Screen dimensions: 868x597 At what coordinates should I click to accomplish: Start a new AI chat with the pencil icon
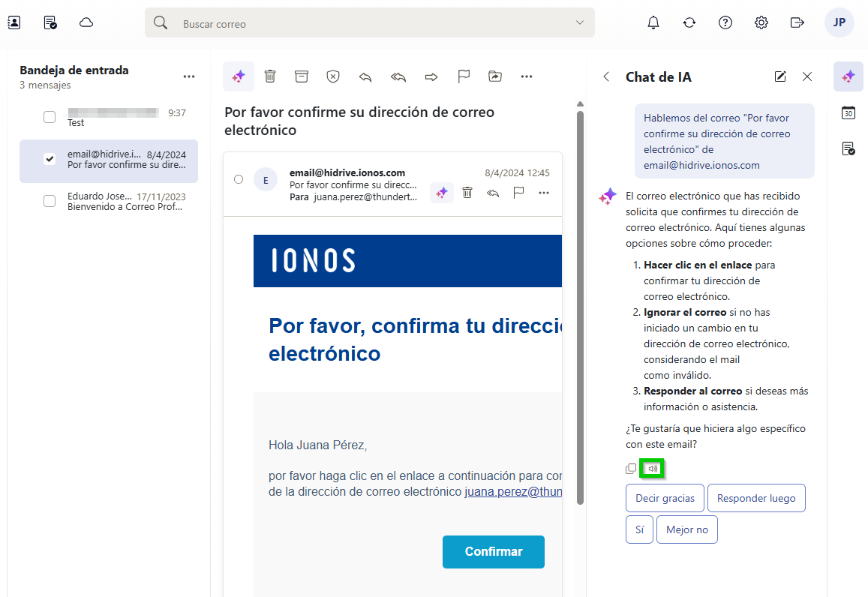(780, 76)
